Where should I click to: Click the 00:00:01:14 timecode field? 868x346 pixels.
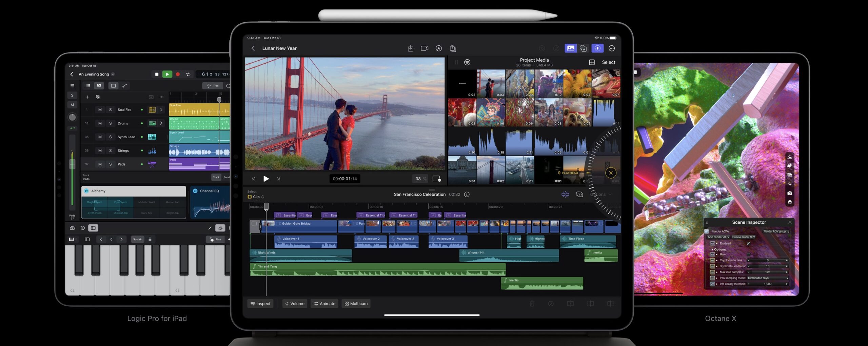click(x=345, y=179)
